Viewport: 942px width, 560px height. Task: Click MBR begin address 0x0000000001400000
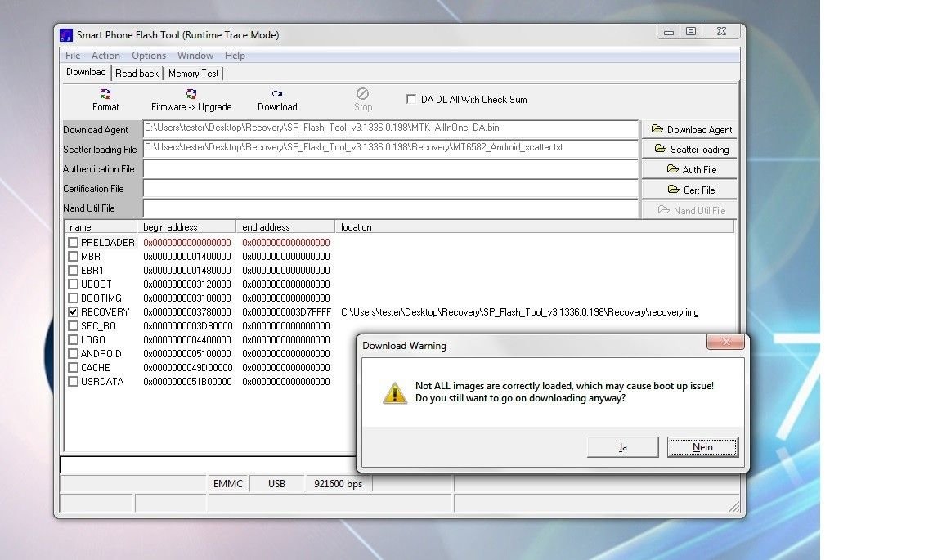click(186, 257)
